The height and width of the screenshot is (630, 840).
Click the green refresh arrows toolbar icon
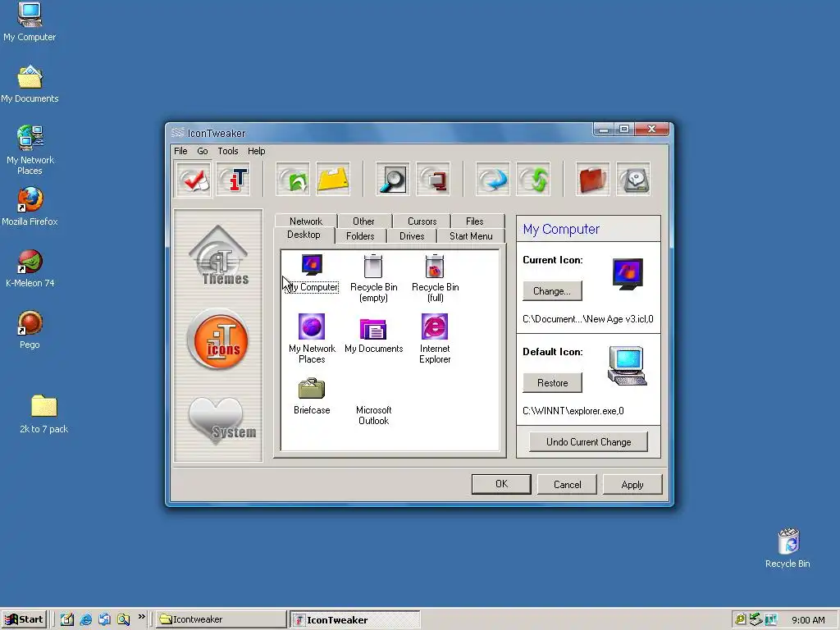click(533, 180)
